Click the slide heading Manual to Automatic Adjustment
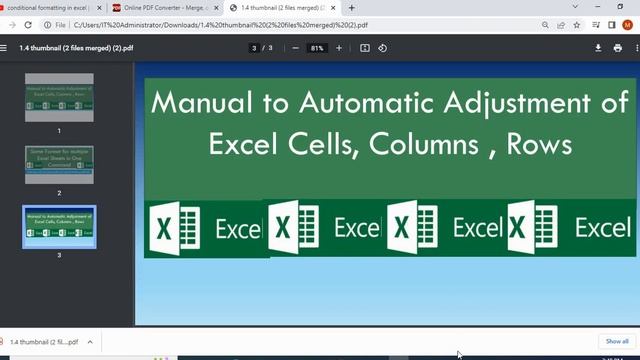 [390, 123]
